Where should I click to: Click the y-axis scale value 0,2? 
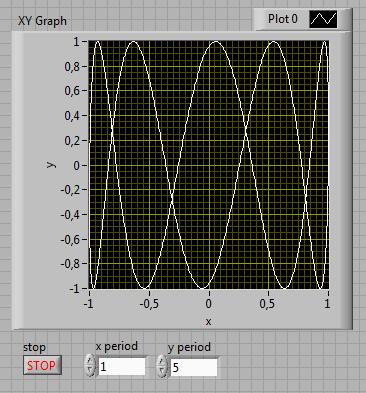pyautogui.click(x=72, y=141)
